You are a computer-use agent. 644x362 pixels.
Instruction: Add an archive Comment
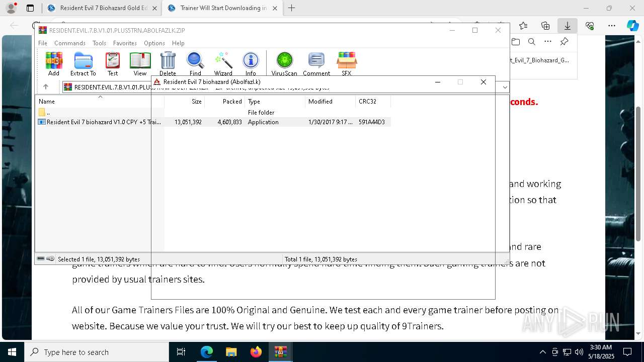point(316,64)
